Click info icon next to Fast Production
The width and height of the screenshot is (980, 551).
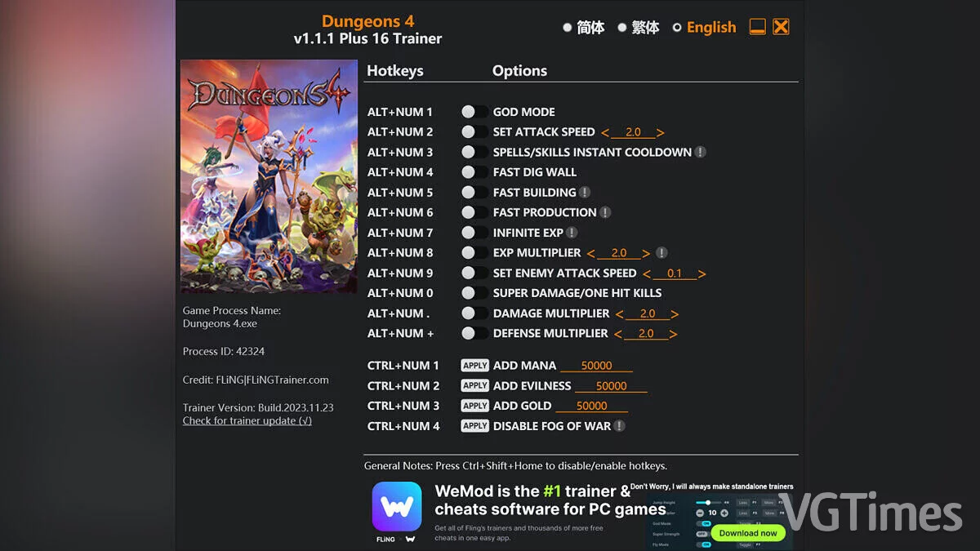[x=605, y=212]
